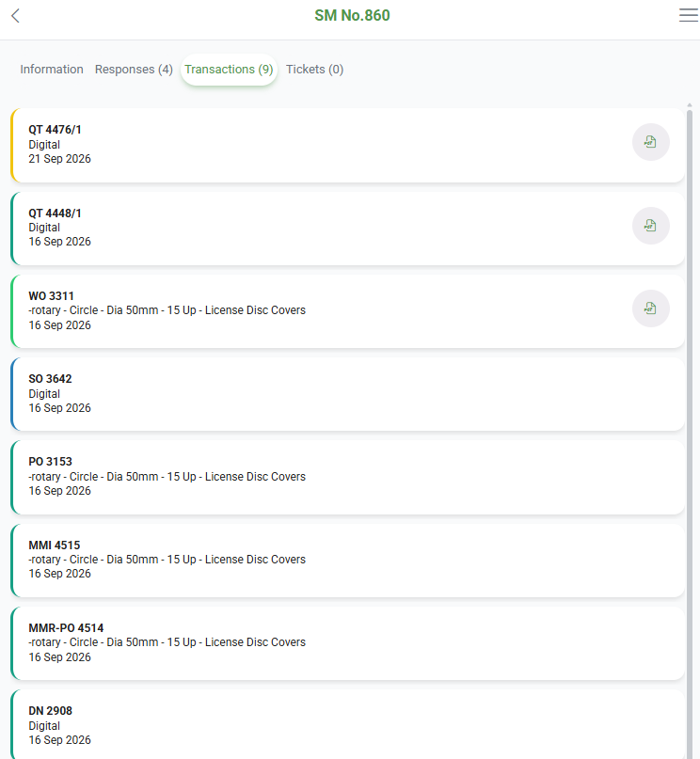Click Digital label under SO 3642
The image size is (700, 759).
[x=44, y=394]
